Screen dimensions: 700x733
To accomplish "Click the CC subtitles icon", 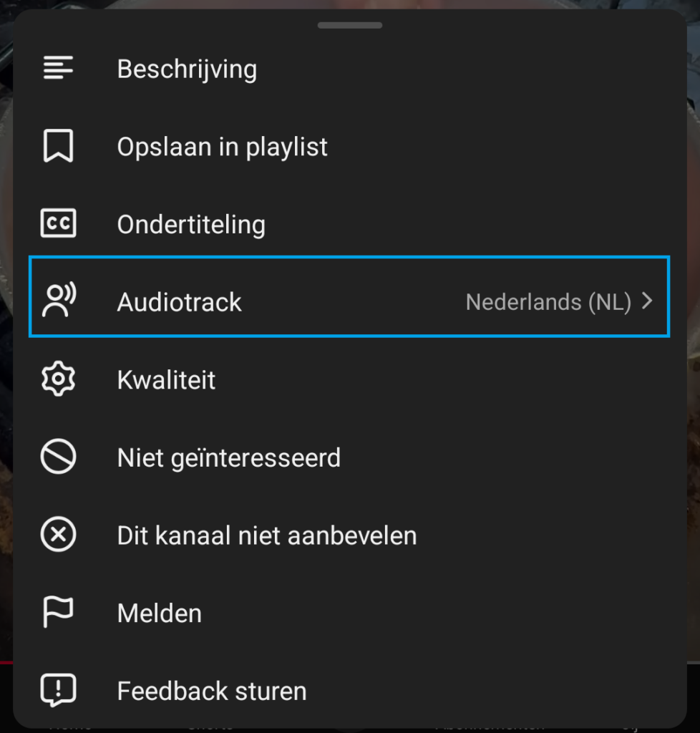I will coord(58,224).
